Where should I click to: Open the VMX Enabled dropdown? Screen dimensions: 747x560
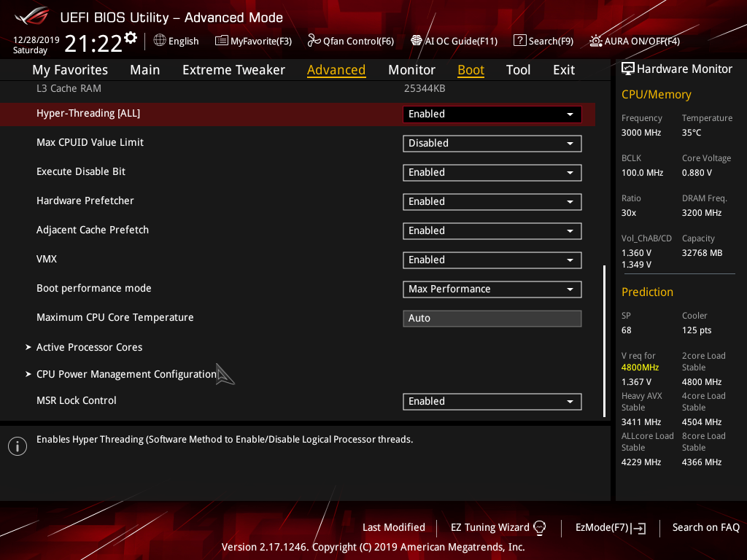pos(492,260)
